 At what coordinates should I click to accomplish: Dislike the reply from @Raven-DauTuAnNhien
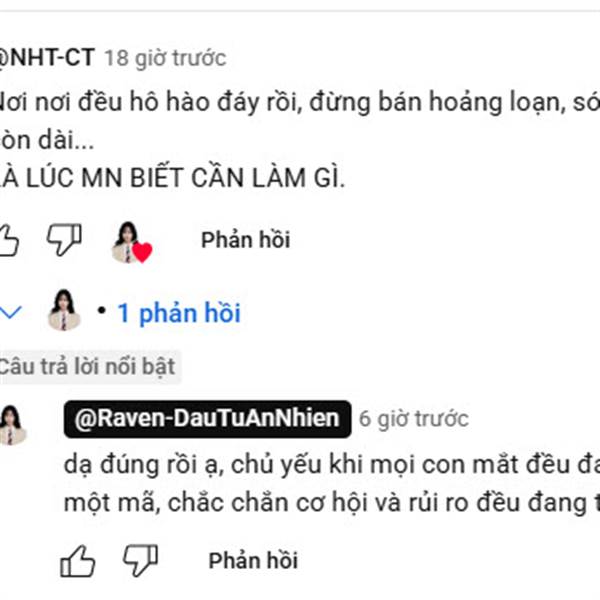tap(140, 560)
